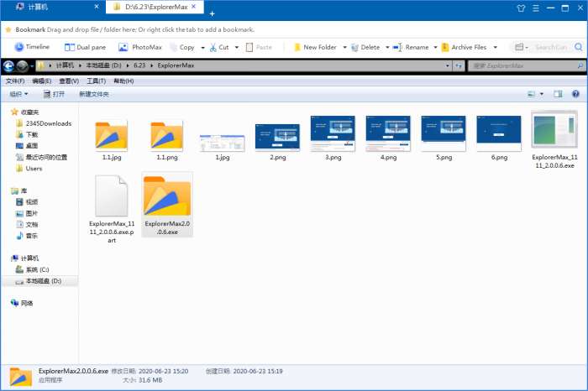
Task: Open the 组织 dropdown
Action: coord(18,94)
